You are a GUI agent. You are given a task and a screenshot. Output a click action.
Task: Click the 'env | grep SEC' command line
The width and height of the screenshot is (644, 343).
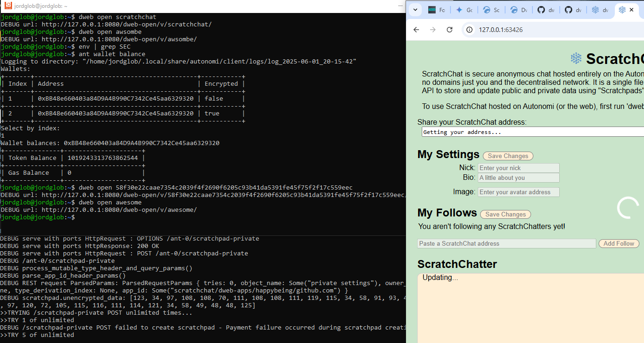click(x=65, y=47)
